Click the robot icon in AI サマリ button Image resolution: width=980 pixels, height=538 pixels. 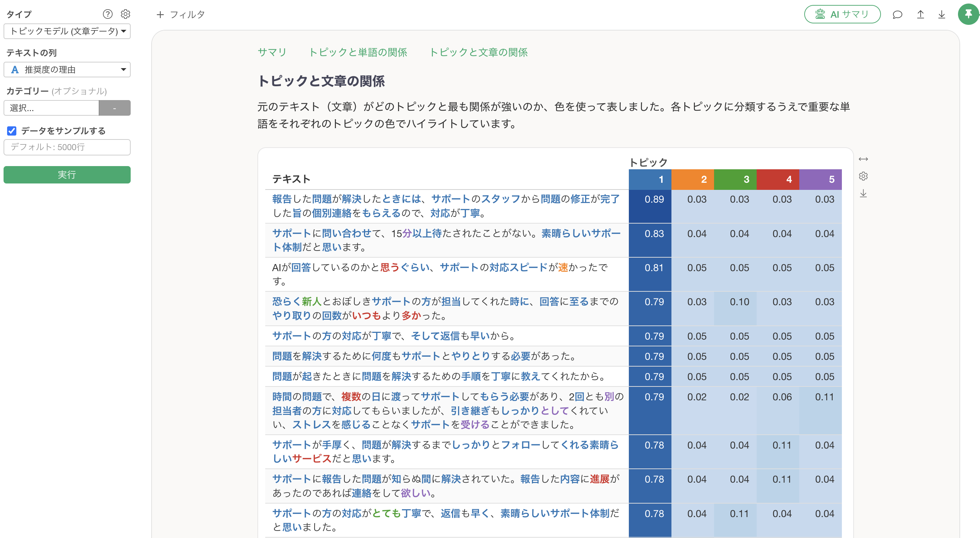[820, 15]
